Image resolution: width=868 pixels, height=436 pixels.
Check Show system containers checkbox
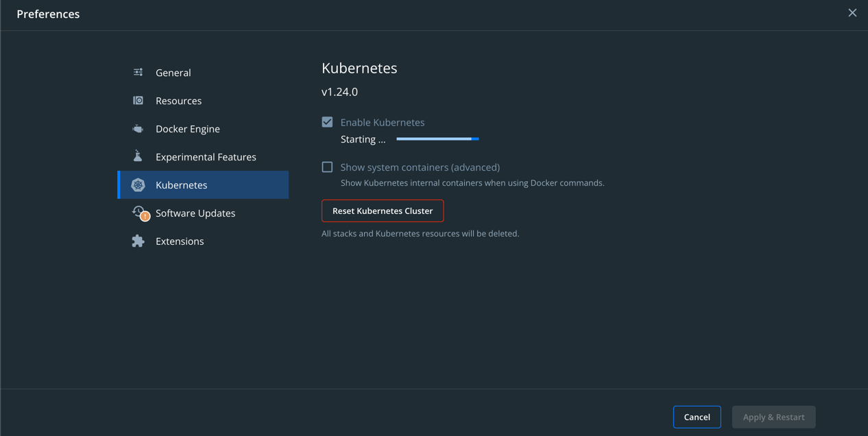click(x=327, y=167)
